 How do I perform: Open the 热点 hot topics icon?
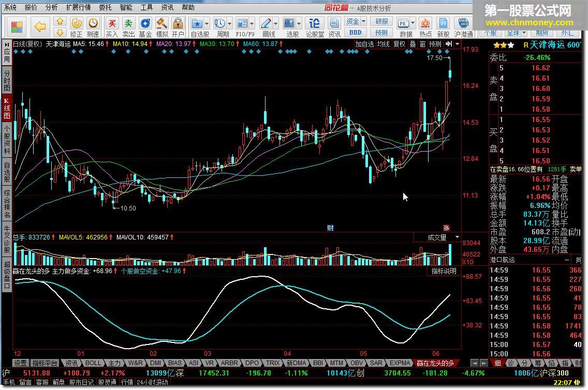(x=425, y=27)
